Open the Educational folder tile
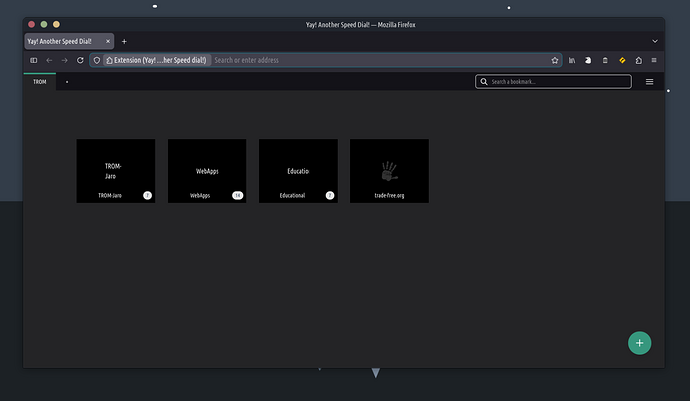This screenshot has height=401, width=690. click(298, 170)
